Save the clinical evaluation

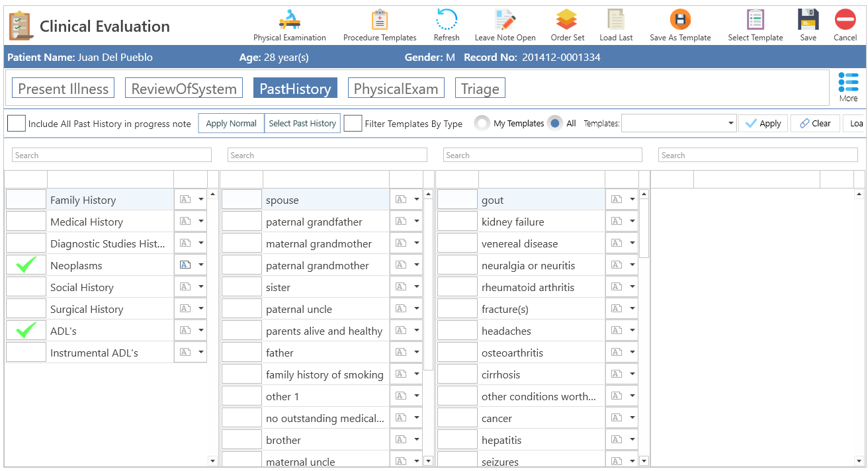(808, 20)
